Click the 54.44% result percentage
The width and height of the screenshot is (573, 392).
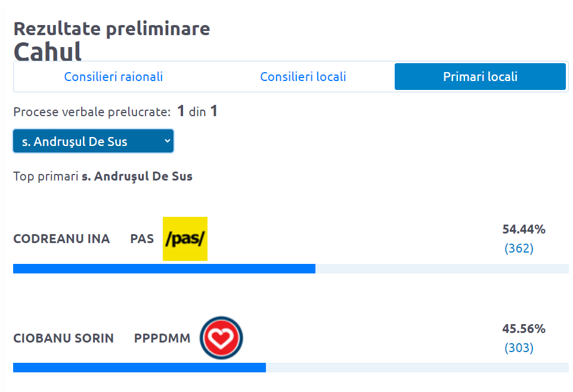(x=524, y=229)
